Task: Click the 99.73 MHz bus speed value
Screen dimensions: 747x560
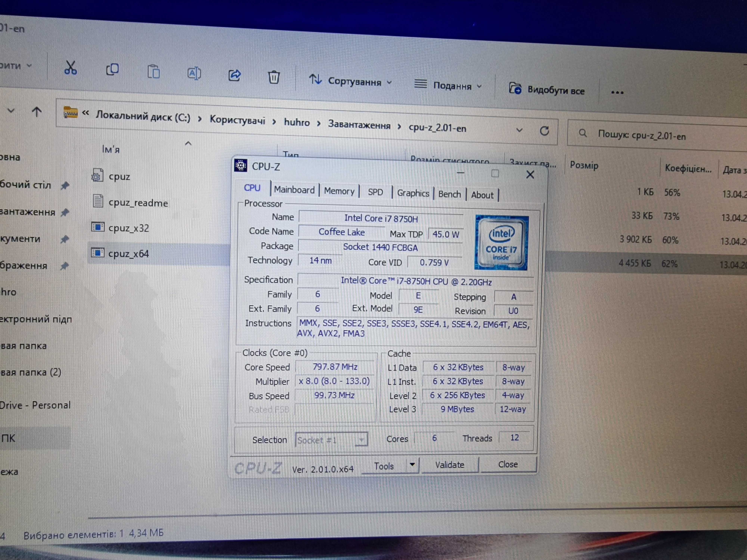Action: click(x=334, y=395)
